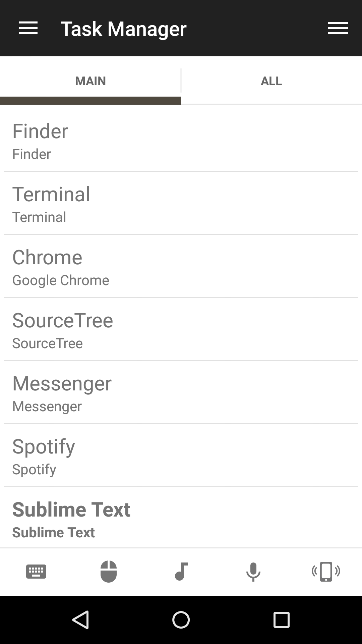This screenshot has height=644, width=362.
Task: Select the MAIN tab
Action: click(90, 81)
